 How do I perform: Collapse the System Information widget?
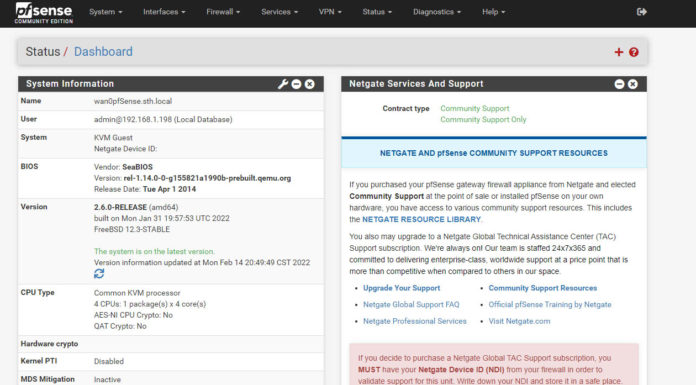coord(297,84)
